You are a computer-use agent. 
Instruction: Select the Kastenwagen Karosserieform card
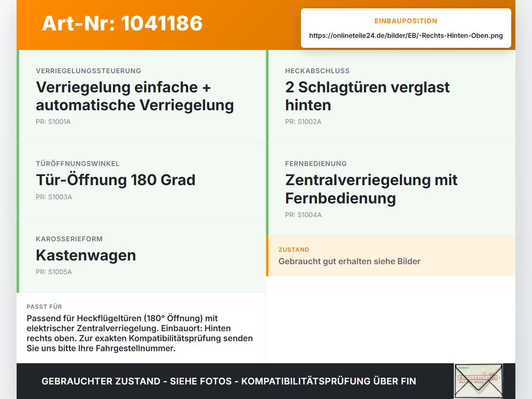[141, 255]
